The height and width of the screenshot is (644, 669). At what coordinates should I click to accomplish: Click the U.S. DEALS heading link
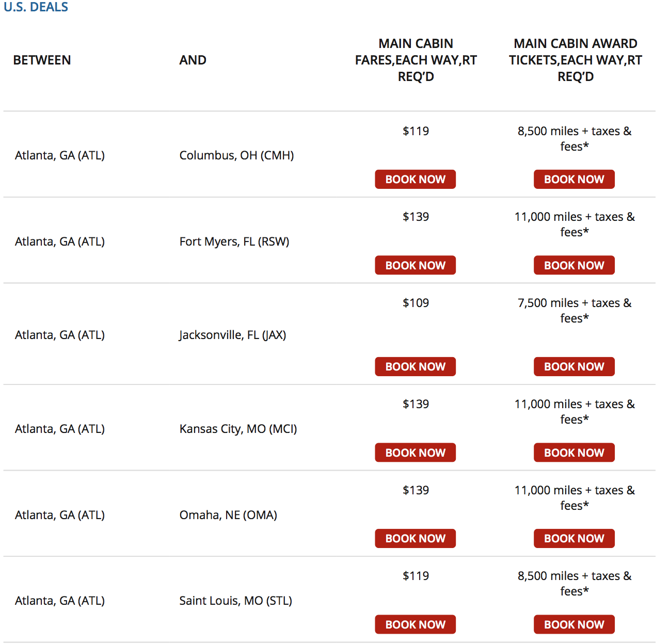click(x=35, y=7)
